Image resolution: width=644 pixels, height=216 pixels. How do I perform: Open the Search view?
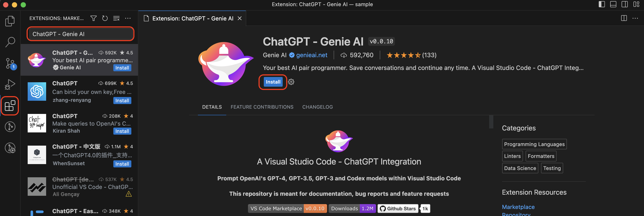(x=10, y=42)
